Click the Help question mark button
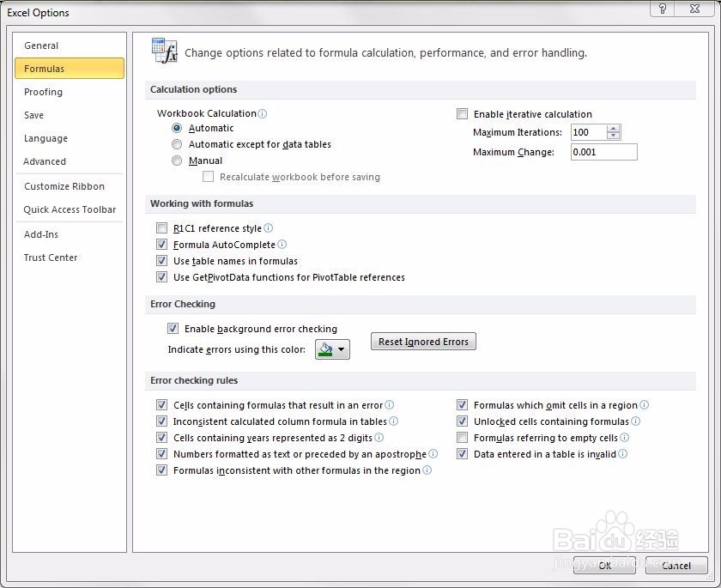Viewport: 721px width, 588px height. point(662,9)
